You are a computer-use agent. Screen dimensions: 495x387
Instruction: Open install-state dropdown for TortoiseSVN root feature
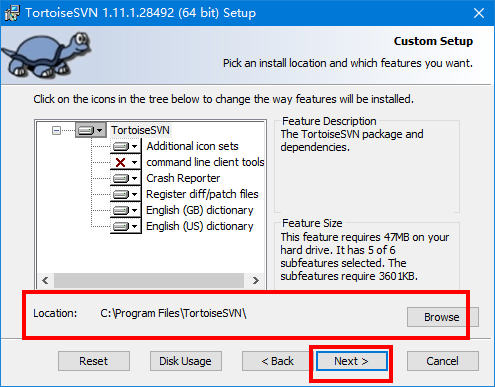tap(91, 130)
